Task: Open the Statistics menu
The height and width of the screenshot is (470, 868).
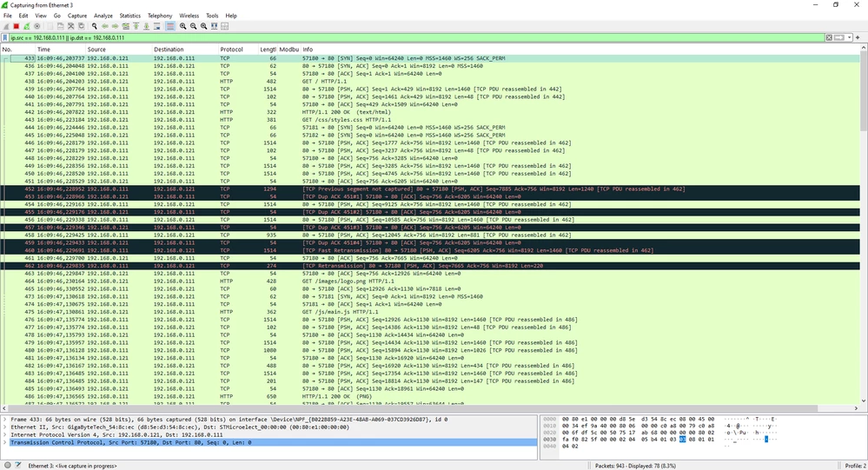Action: [130, 16]
